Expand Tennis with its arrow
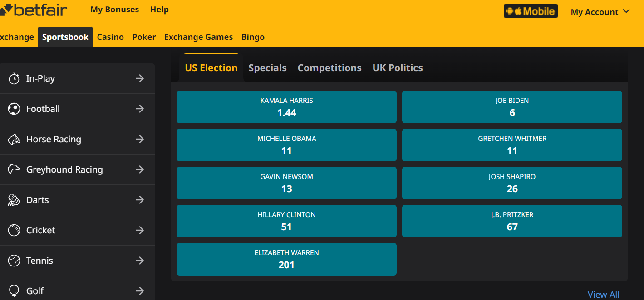Image resolution: width=644 pixels, height=300 pixels. click(x=140, y=261)
